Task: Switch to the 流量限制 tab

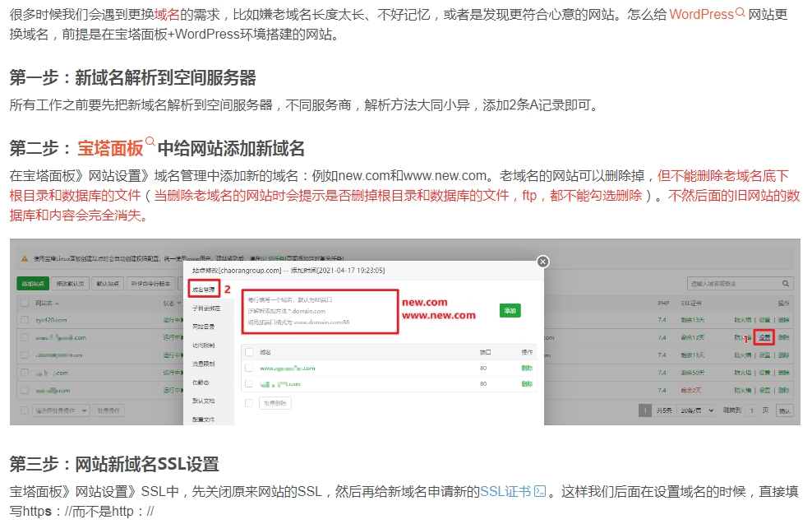Action: [204, 364]
